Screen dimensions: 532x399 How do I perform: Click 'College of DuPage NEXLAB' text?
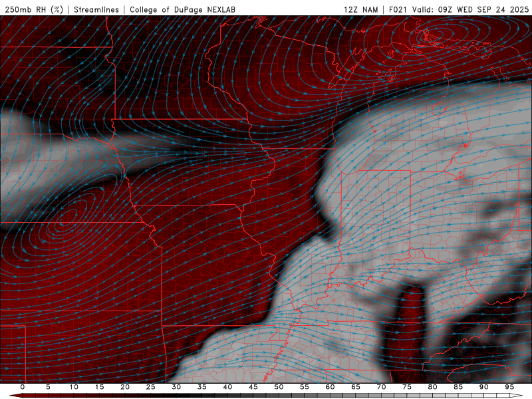point(182,9)
